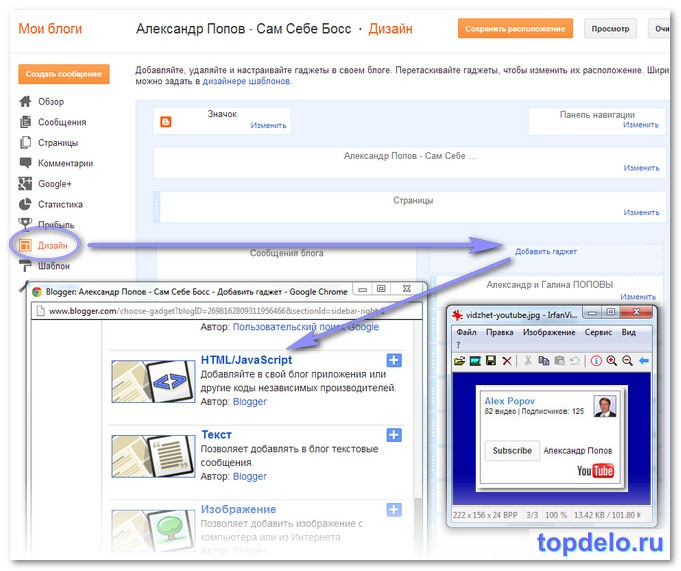Click the blue previous image arrow in IrfanView
The image size is (681, 571).
coord(644,361)
